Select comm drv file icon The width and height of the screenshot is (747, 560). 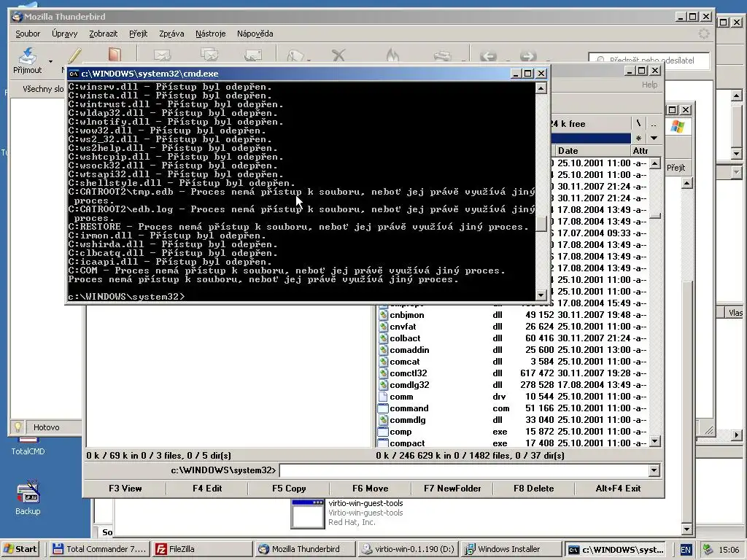point(383,397)
